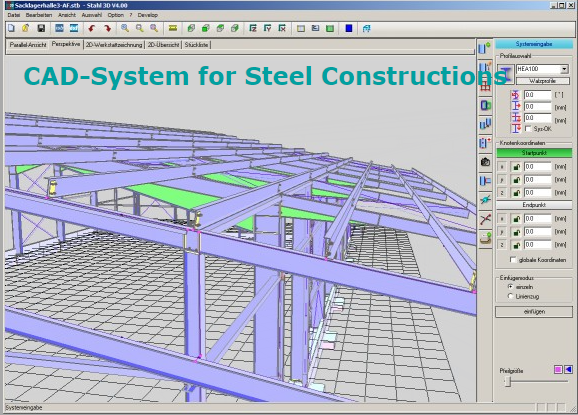578x415 pixels.
Task: Open the Ansicht menu
Action: pos(67,15)
